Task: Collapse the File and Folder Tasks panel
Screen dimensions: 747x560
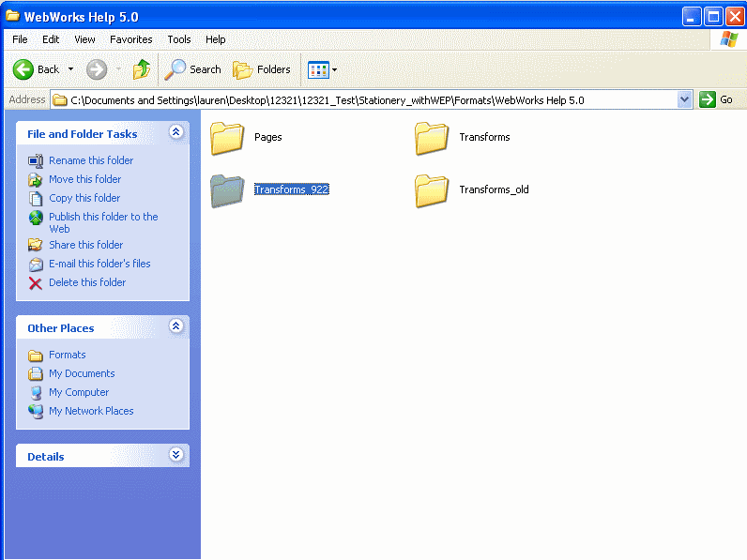Action: (175, 133)
